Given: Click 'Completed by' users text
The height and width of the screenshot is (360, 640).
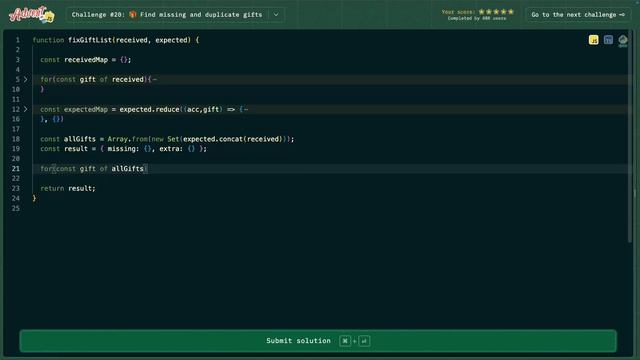Looking at the screenshot, I should [477, 18].
